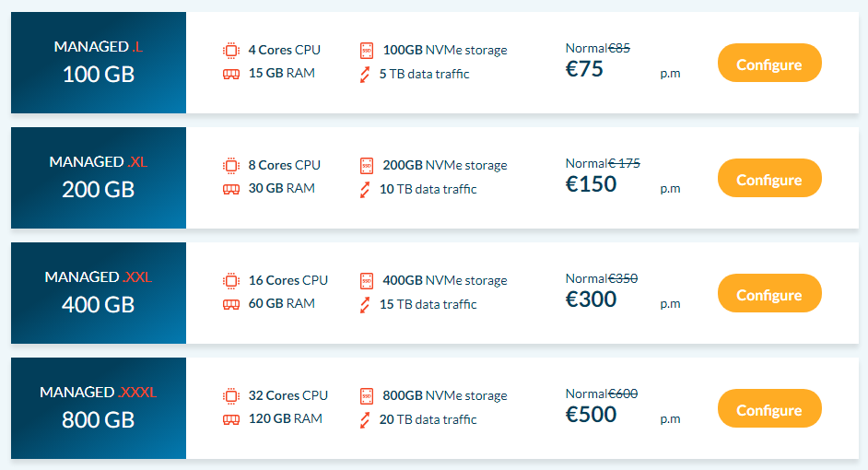This screenshot has height=470, width=868.
Task: Click the RAM icon next to 60 GB RAM
Action: [x=231, y=304]
